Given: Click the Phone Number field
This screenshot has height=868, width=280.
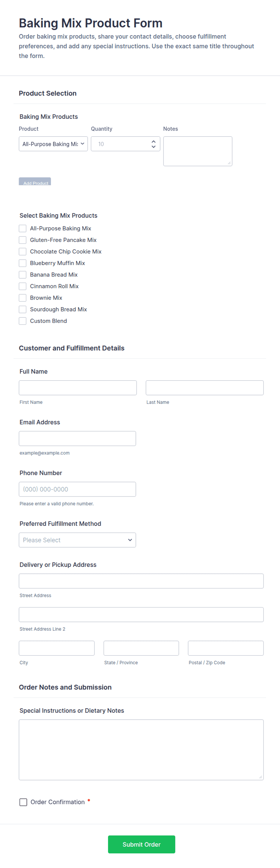Looking at the screenshot, I should click(77, 489).
